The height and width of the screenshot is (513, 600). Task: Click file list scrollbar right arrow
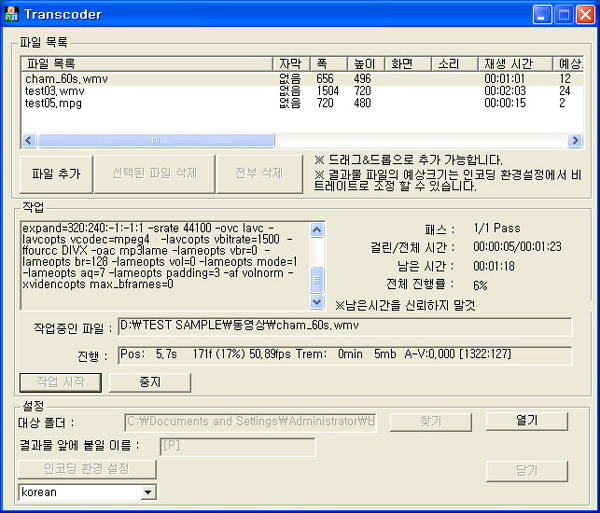coord(575,140)
